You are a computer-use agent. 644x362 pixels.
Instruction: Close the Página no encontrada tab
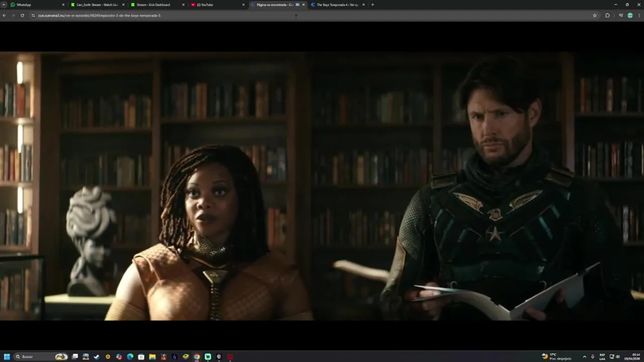[x=303, y=5]
